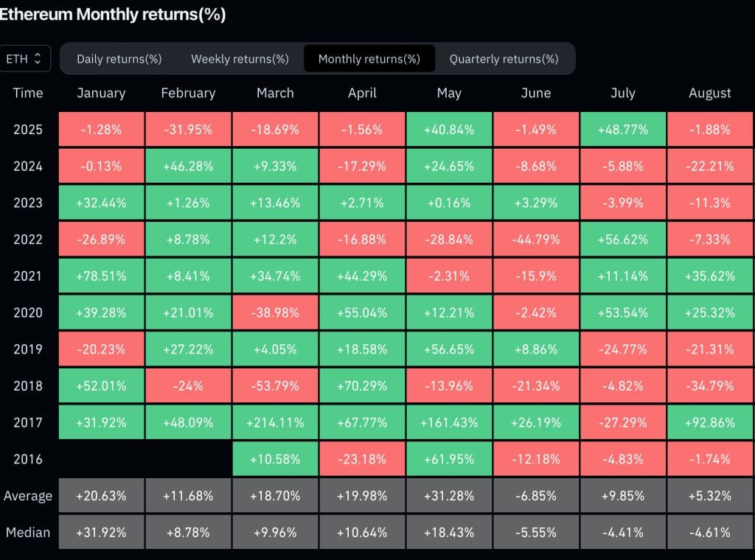Select the 2024 August -22.21% cell
Viewport: 755px width, 560px height.
coord(710,166)
